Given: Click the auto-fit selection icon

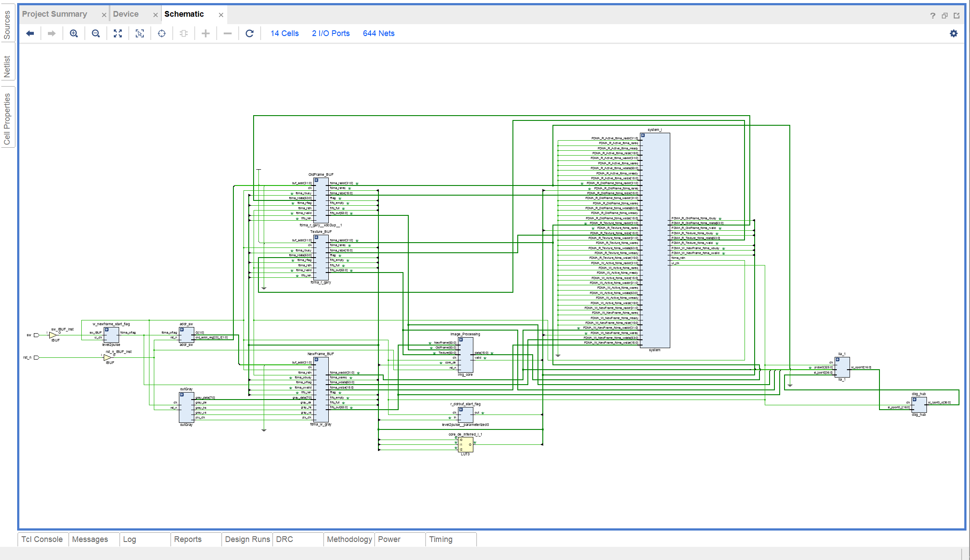Looking at the screenshot, I should 140,33.
